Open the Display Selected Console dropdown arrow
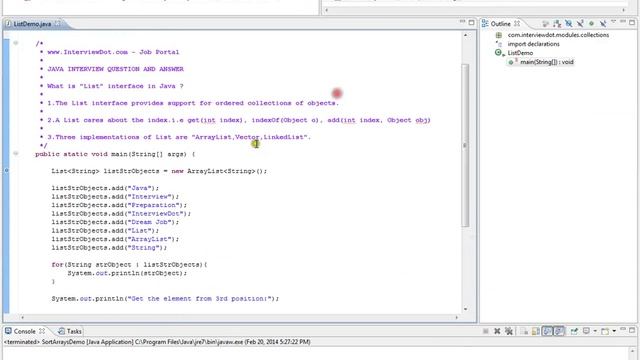The image size is (640, 360). pyautogui.click(x=595, y=331)
